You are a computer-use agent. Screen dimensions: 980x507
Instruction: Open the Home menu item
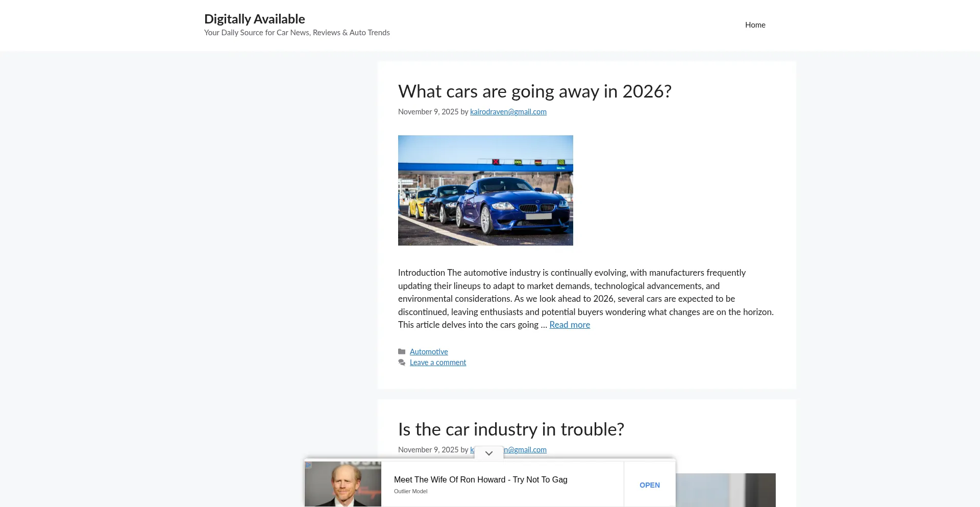point(755,25)
